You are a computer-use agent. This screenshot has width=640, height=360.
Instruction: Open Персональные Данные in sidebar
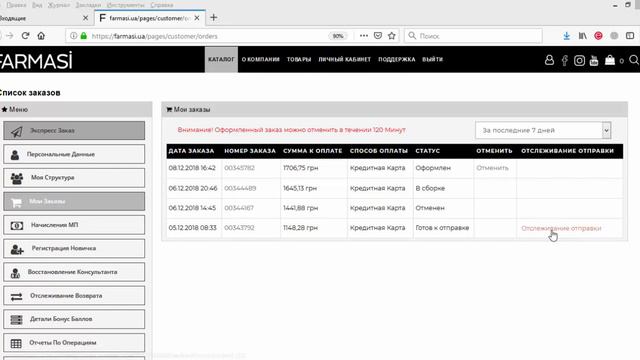(74, 154)
